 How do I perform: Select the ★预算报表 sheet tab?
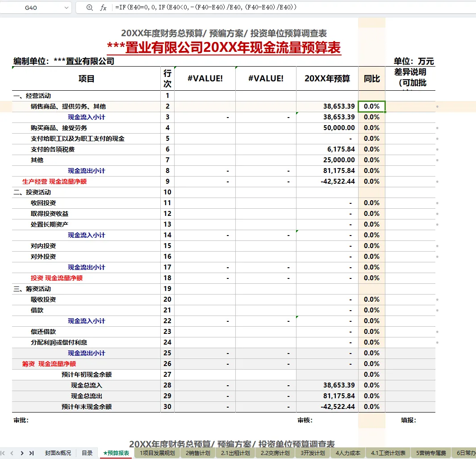click(x=116, y=453)
